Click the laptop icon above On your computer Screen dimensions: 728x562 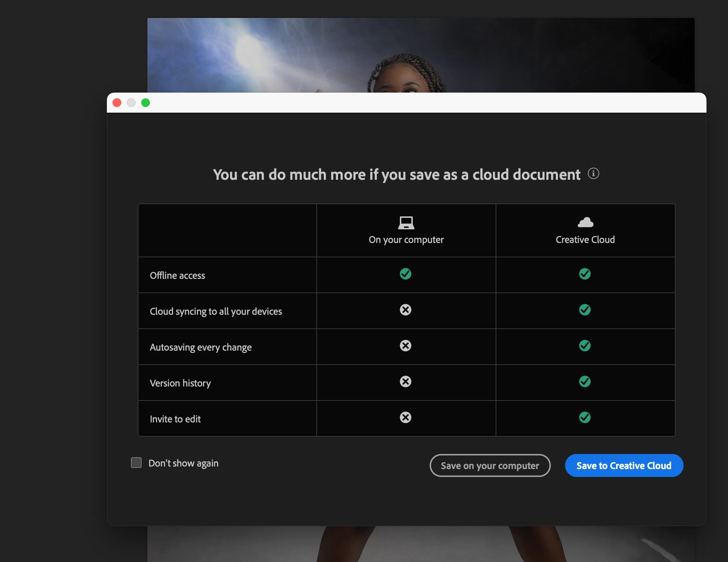tap(406, 223)
